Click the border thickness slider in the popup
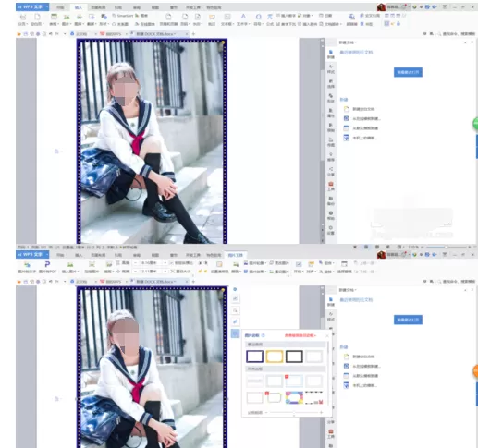Screen dimensions: 478x448 tap(294, 412)
